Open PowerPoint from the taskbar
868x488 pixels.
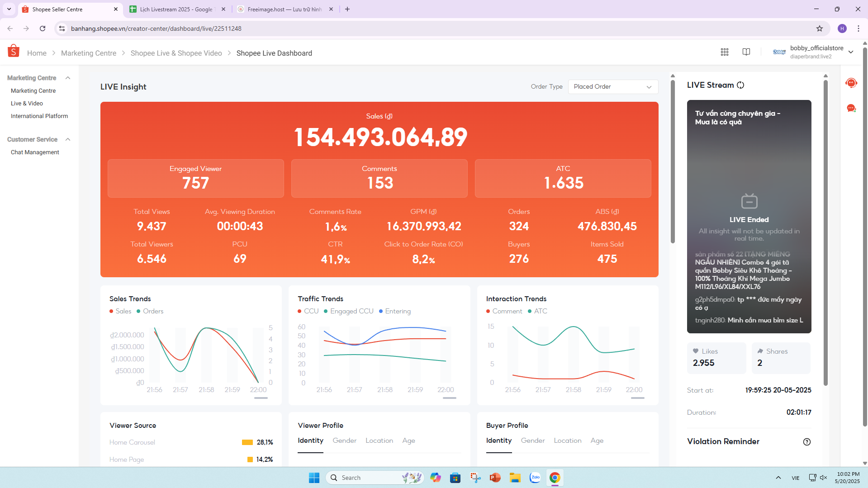[x=495, y=478]
